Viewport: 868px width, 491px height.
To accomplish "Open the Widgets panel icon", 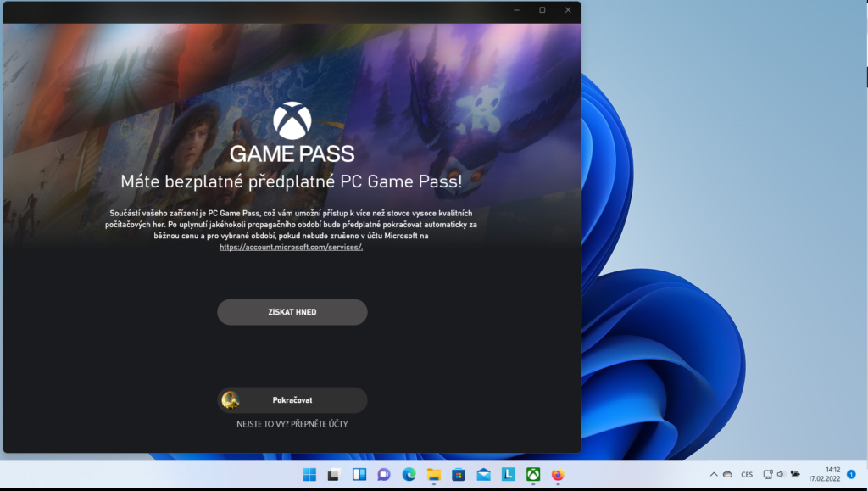I will 359,474.
